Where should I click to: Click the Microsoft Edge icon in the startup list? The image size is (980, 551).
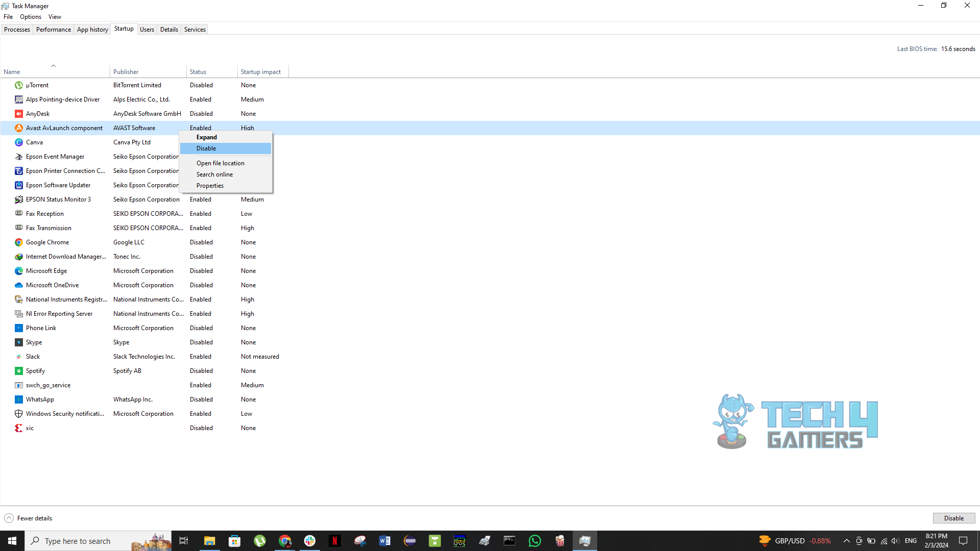point(18,270)
